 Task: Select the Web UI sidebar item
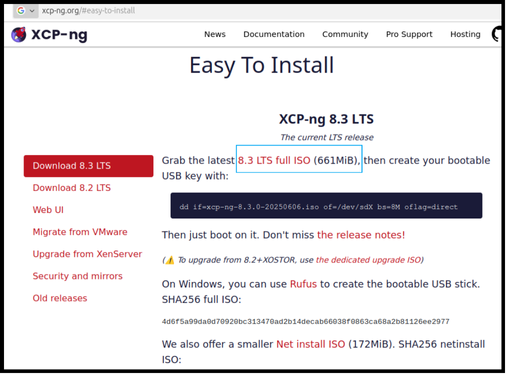point(48,210)
